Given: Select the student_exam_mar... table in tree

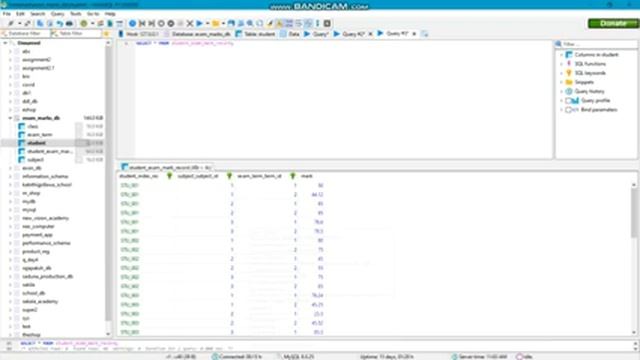Looking at the screenshot, I should point(50,151).
